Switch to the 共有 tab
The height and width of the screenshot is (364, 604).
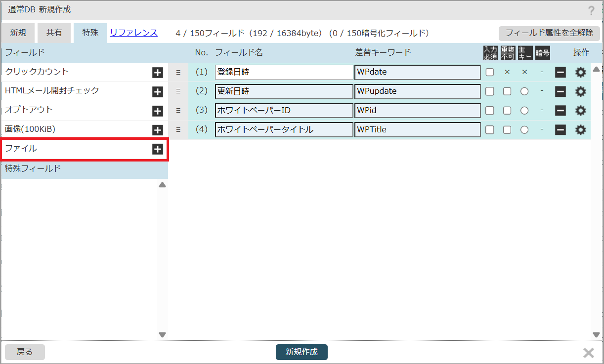tap(54, 33)
